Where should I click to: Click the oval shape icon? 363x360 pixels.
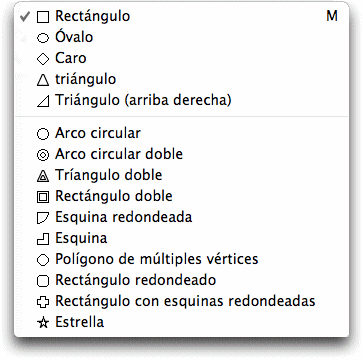[43, 38]
